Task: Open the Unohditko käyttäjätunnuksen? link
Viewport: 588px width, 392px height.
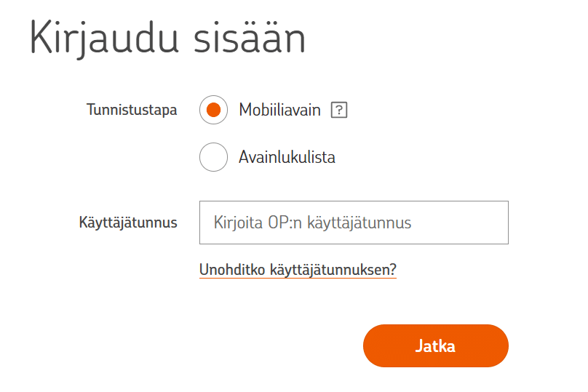Action: 298,271
